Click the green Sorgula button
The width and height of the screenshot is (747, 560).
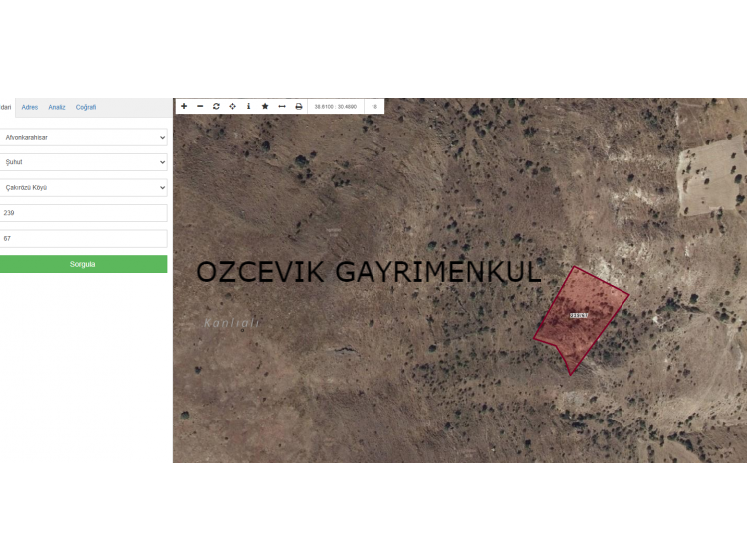[x=84, y=264]
